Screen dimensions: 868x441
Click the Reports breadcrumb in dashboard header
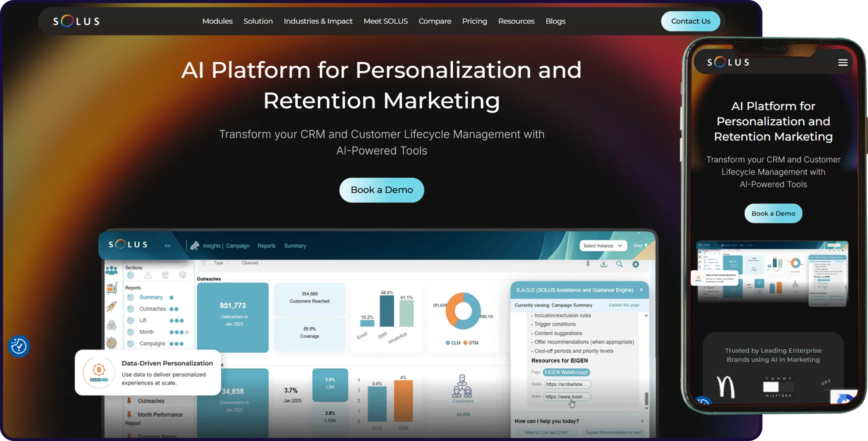point(267,246)
